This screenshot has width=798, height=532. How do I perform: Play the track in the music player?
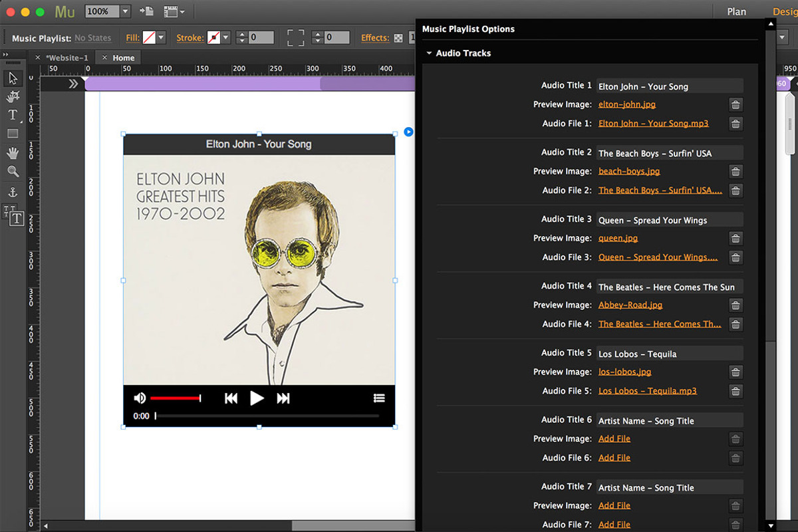(x=257, y=398)
